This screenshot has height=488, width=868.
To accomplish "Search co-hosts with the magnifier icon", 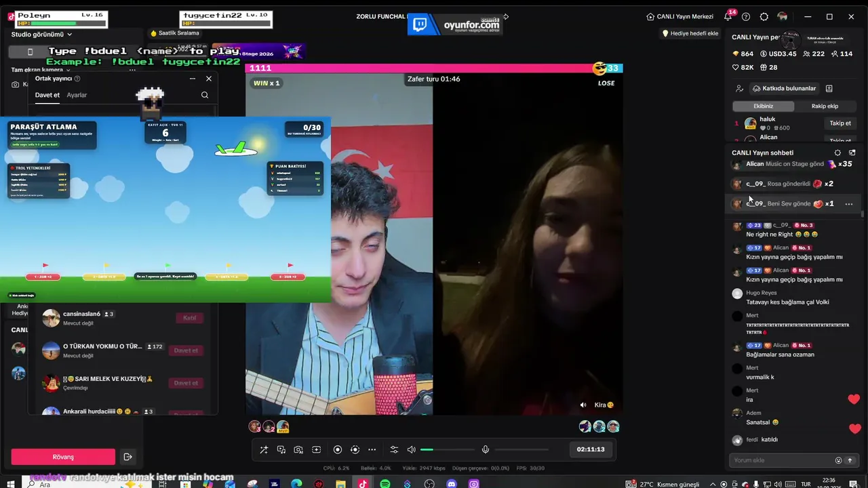I will [205, 95].
